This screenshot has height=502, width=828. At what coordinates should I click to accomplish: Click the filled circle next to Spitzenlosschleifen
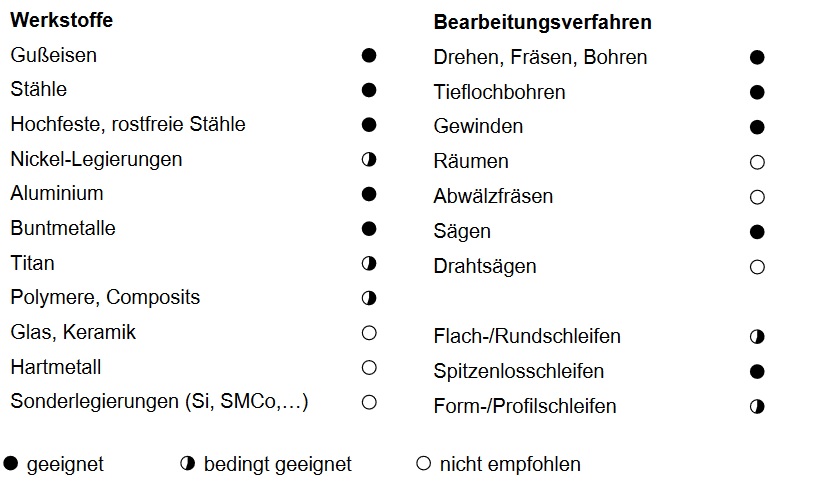(757, 372)
